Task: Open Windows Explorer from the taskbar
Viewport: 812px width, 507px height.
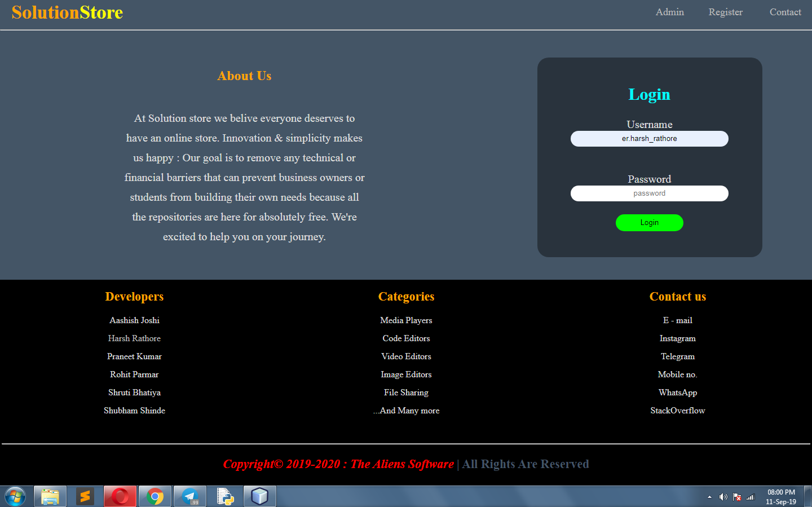Action: point(50,497)
